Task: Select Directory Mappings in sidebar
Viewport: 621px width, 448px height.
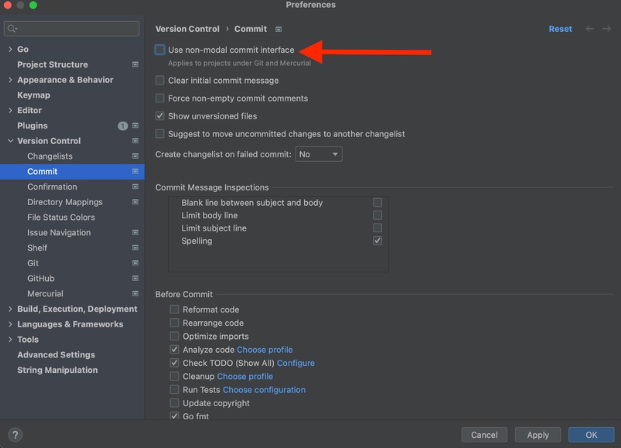Action: tap(64, 202)
